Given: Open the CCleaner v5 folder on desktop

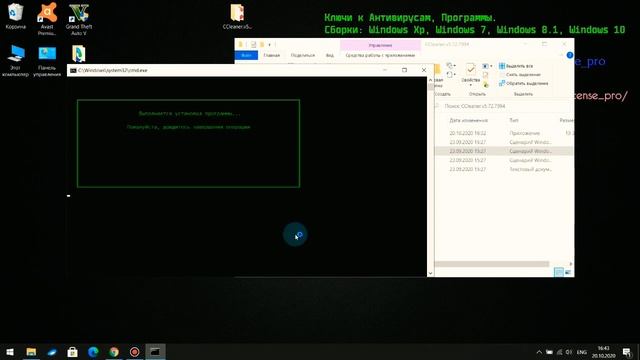Looking at the screenshot, I should (x=237, y=16).
